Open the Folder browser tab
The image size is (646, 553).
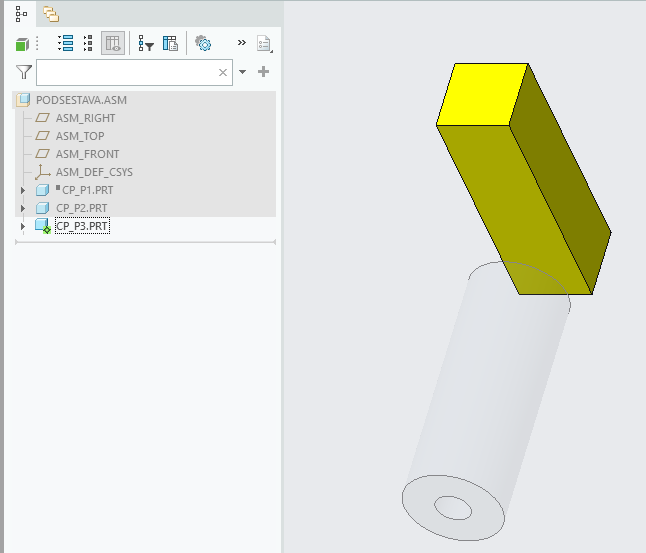[50, 14]
